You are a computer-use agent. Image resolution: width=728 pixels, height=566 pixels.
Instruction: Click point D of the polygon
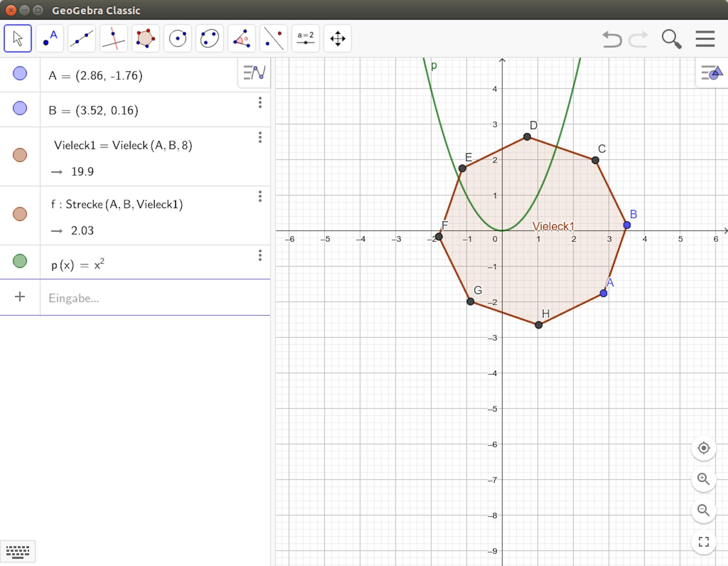pyautogui.click(x=527, y=137)
